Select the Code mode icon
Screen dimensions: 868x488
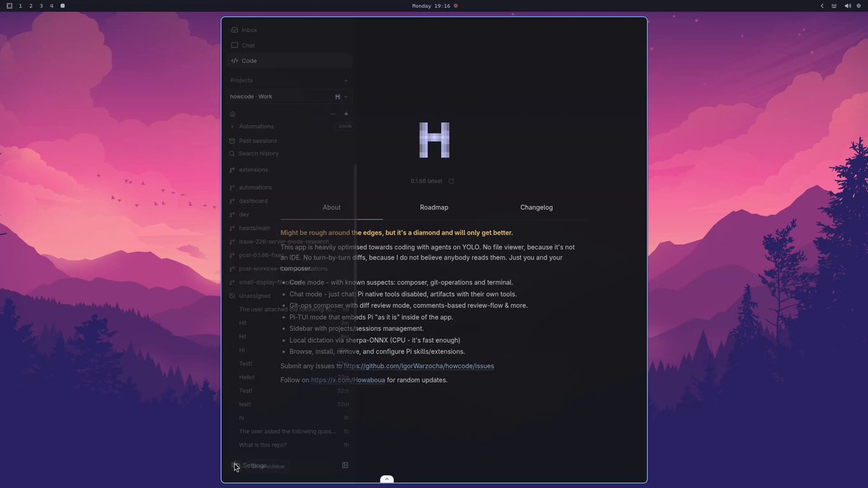(234, 61)
